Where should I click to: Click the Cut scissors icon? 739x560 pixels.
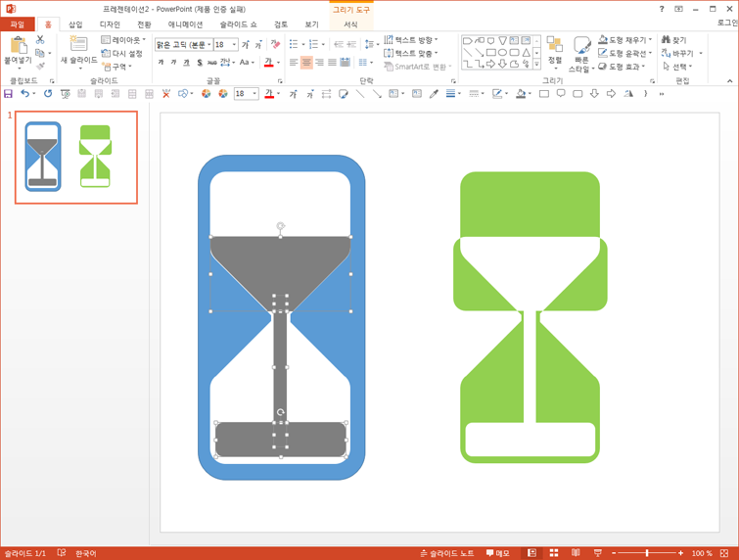(40, 39)
